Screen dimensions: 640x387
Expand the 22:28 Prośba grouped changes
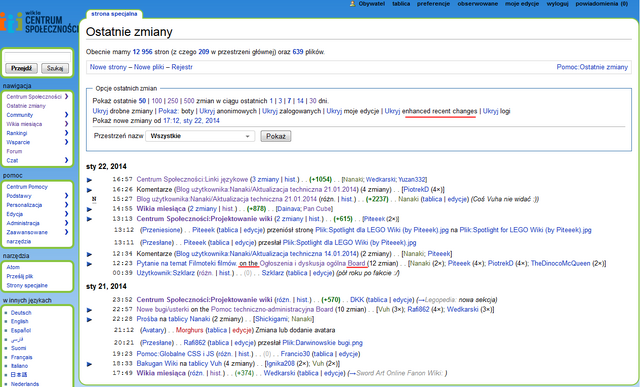click(x=89, y=319)
